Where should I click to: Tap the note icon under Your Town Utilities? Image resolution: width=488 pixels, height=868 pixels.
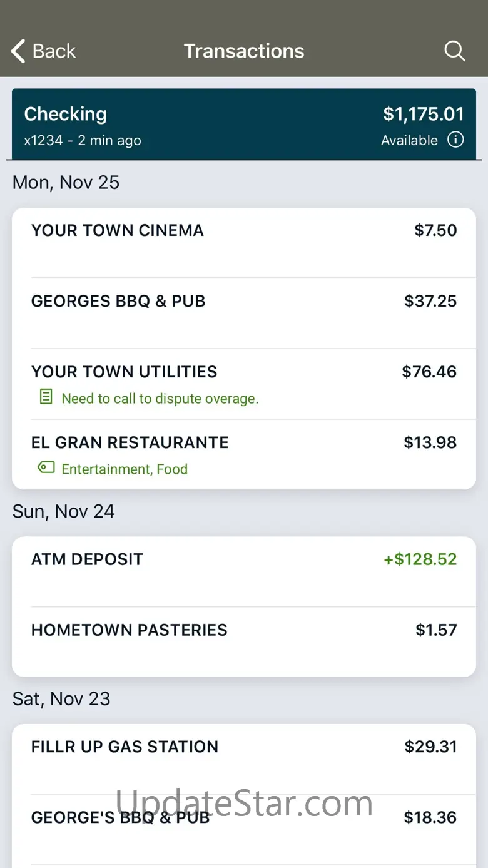46,397
